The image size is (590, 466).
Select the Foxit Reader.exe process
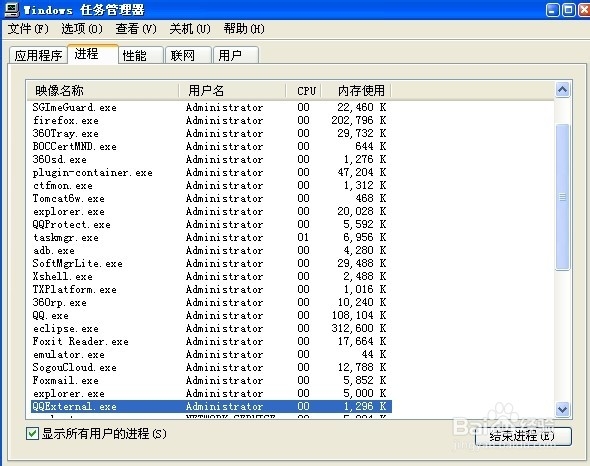pyautogui.click(x=210, y=341)
